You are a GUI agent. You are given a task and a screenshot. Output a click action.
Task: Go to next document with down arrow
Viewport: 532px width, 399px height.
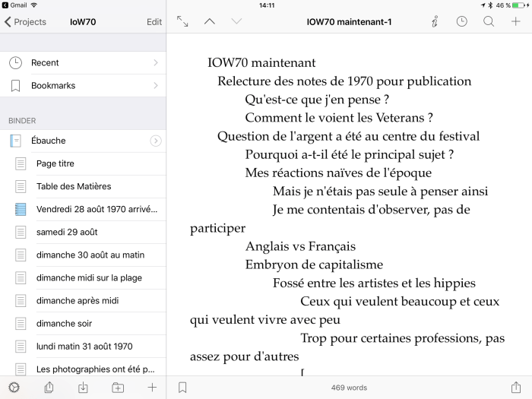click(x=236, y=22)
